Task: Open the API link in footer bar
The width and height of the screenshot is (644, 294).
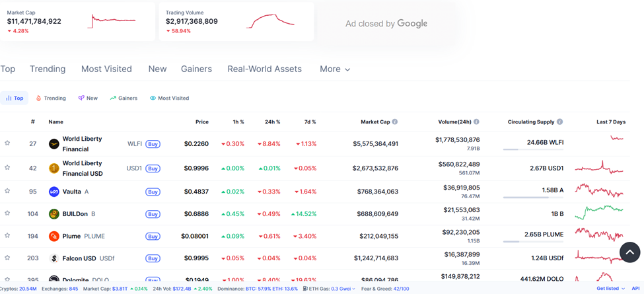Action: click(635, 289)
